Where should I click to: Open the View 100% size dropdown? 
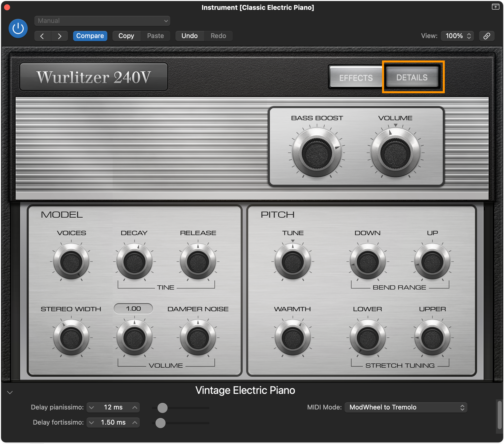(457, 36)
